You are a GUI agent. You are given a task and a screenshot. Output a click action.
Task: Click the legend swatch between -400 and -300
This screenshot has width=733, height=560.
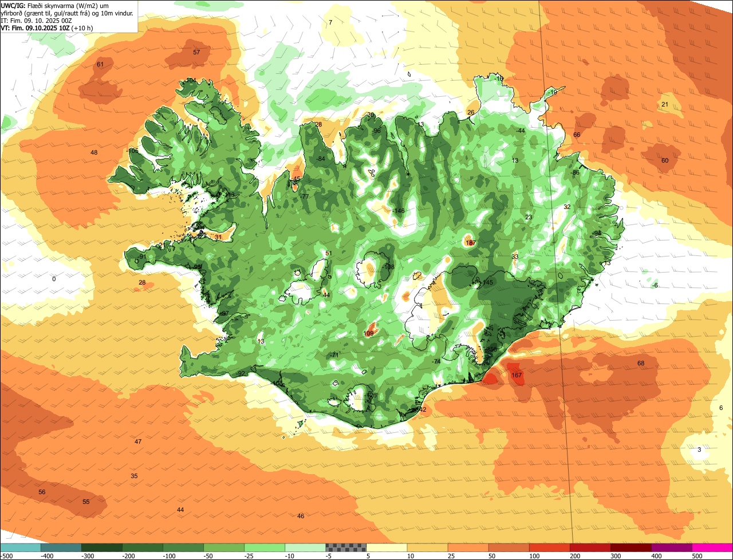coord(61,547)
